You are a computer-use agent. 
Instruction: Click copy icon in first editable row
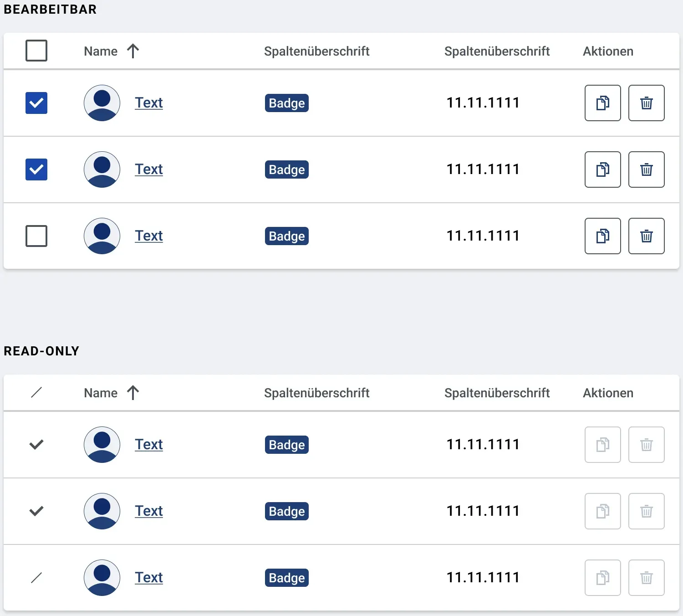(x=602, y=103)
